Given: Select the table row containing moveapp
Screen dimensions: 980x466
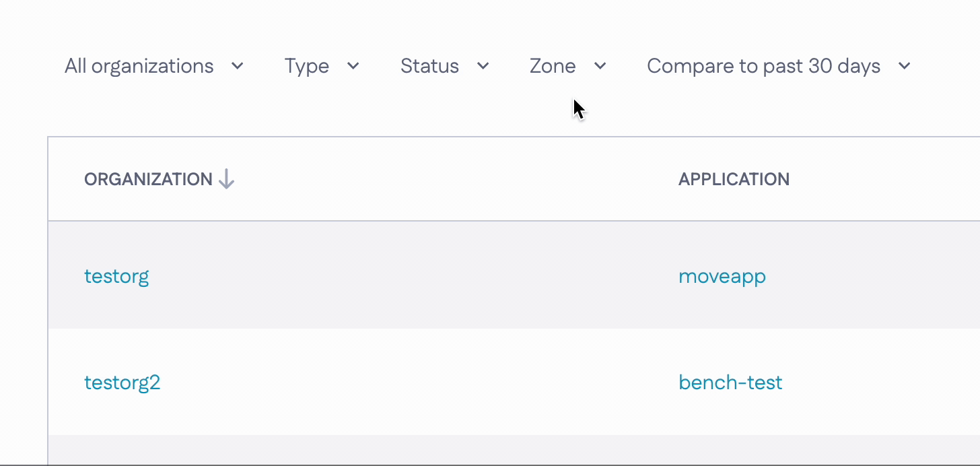Looking at the screenshot, I should (514, 275).
